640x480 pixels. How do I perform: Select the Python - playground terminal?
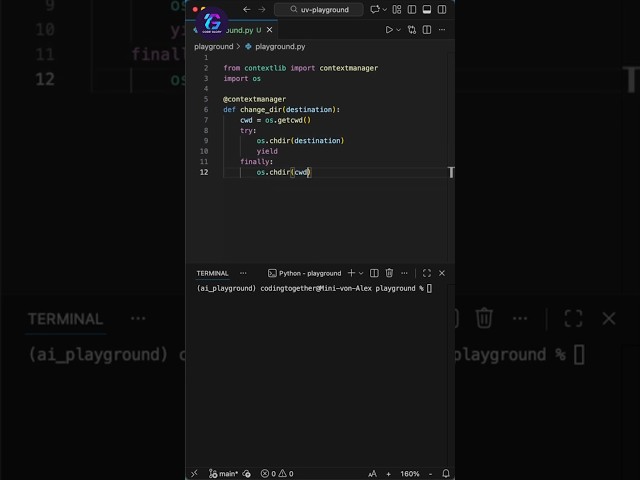coord(304,273)
